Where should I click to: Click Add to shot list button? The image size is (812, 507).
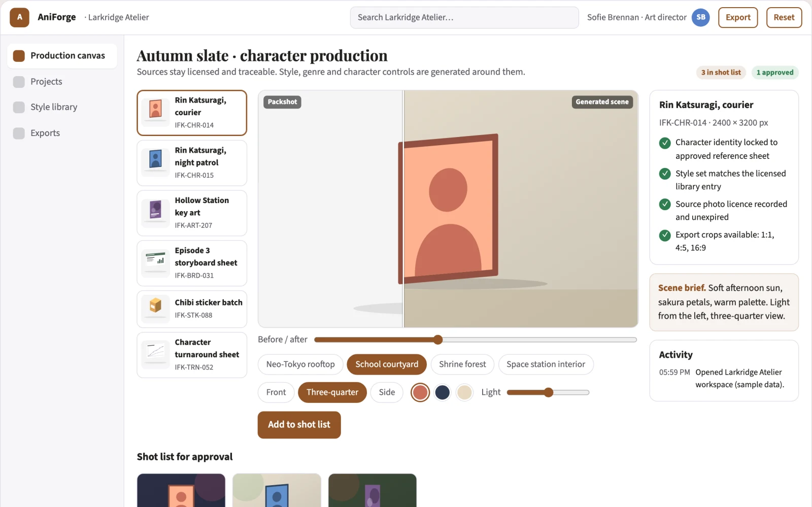[x=299, y=425]
